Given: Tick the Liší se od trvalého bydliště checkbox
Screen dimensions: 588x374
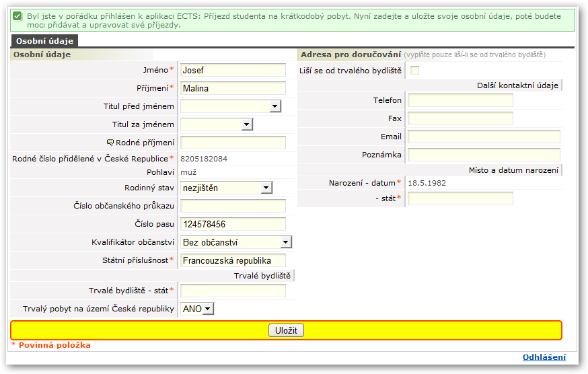Looking at the screenshot, I should [414, 71].
